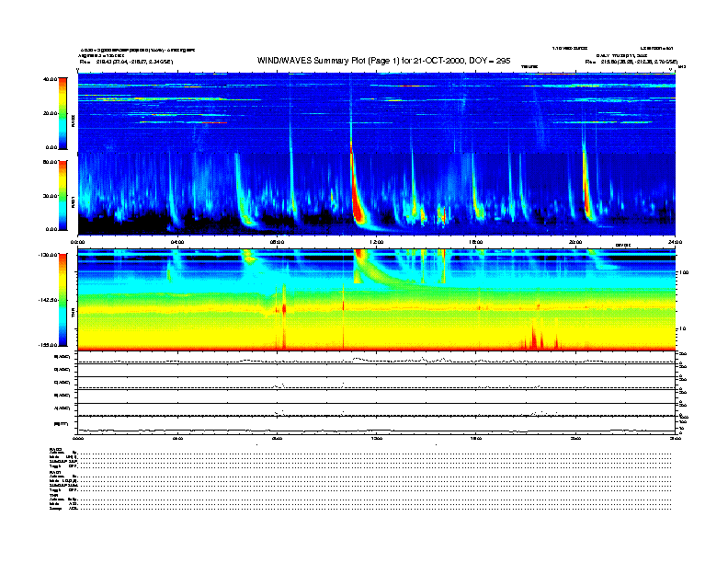Click the 12:00 tick label under RAD1 spectrogram
This screenshot has width=728, height=563.
(377, 242)
